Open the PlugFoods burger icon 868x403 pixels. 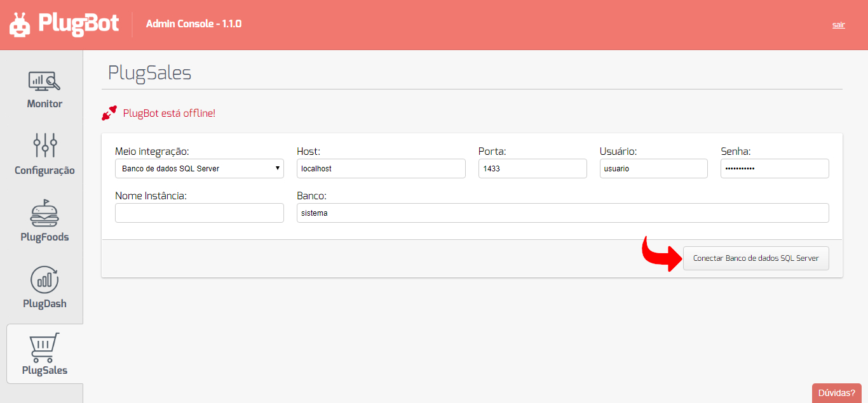click(44, 213)
